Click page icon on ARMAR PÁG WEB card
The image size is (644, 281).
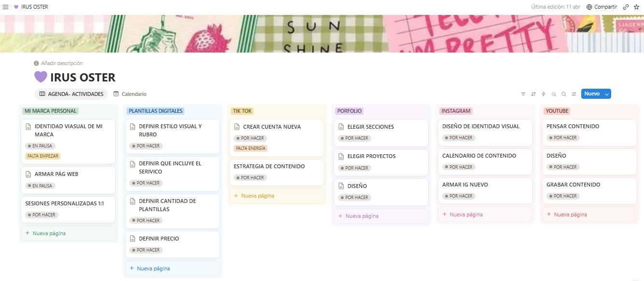[28, 174]
